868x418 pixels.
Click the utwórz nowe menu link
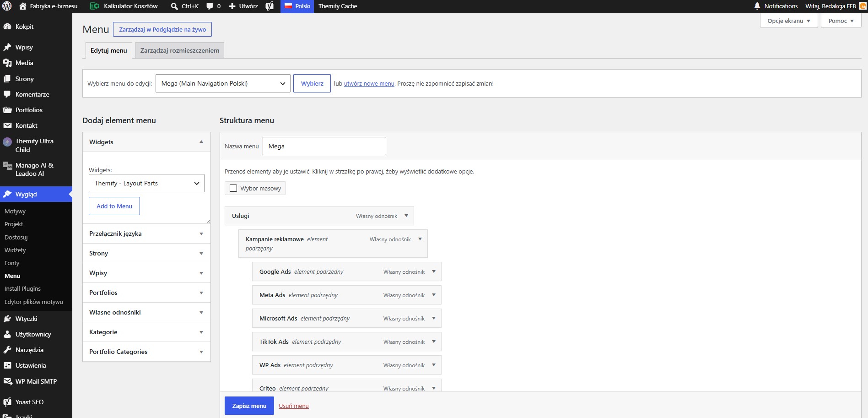369,83
